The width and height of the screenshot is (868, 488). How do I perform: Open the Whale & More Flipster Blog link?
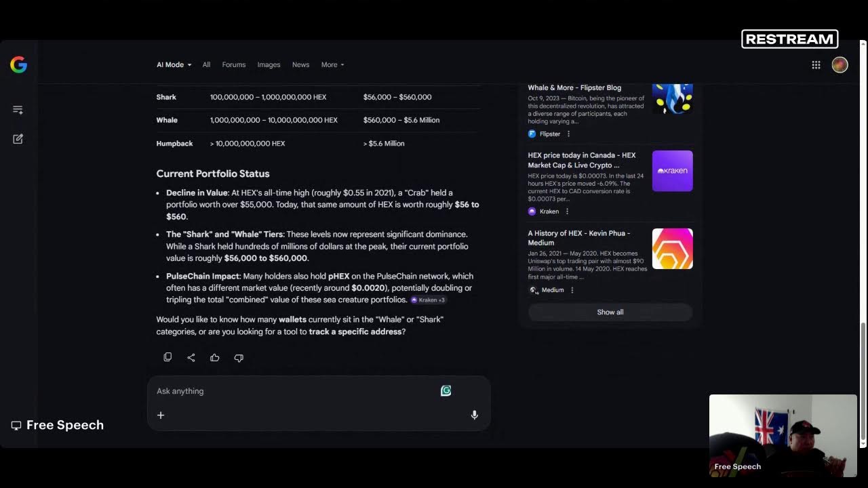[x=574, y=87]
